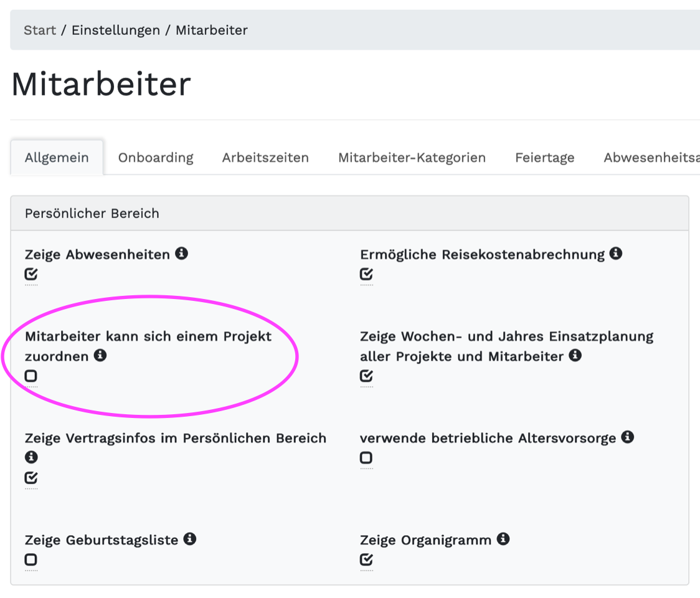
Task: Enable Mitarbeiter kann sich einem Projekt zuordnen
Action: (x=31, y=376)
